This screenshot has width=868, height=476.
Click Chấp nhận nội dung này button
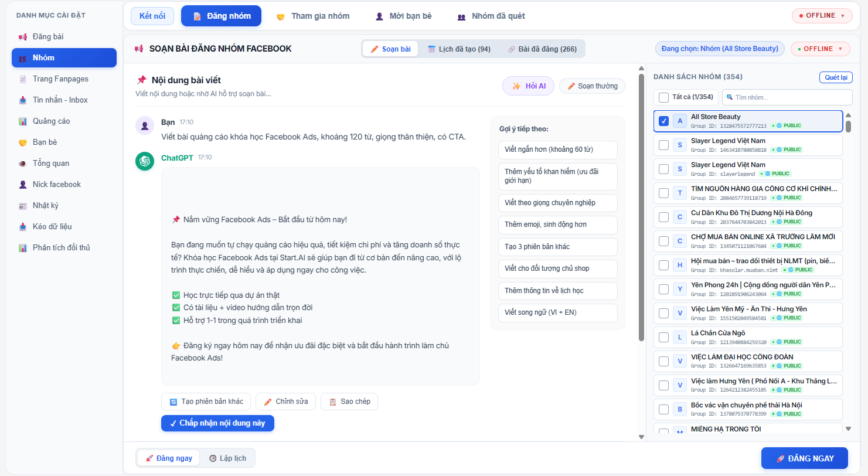point(217,423)
